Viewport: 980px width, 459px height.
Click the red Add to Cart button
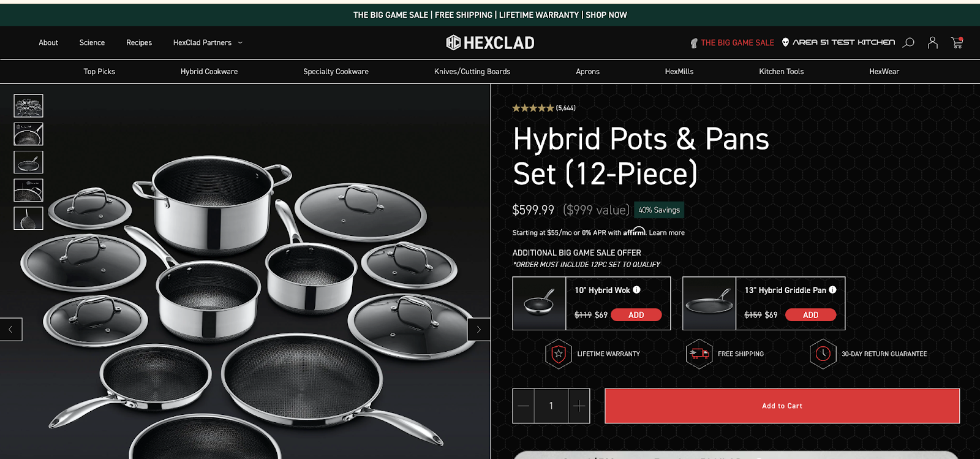click(782, 406)
